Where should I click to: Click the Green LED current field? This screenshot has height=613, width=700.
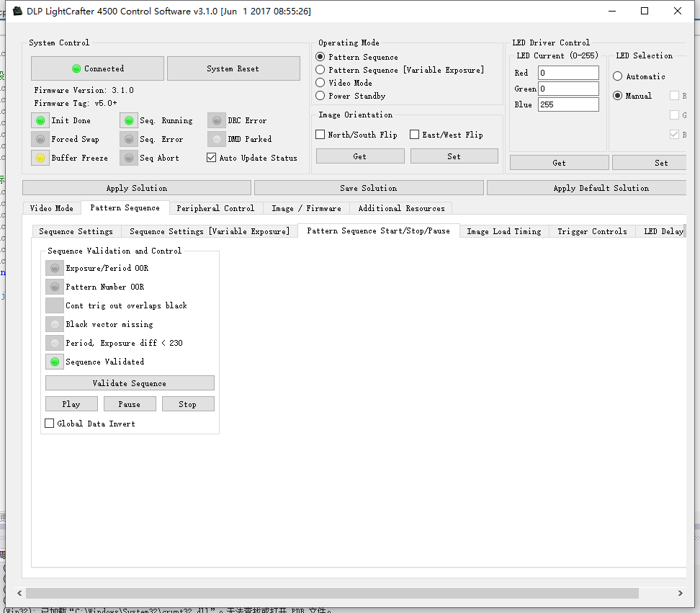(x=568, y=89)
